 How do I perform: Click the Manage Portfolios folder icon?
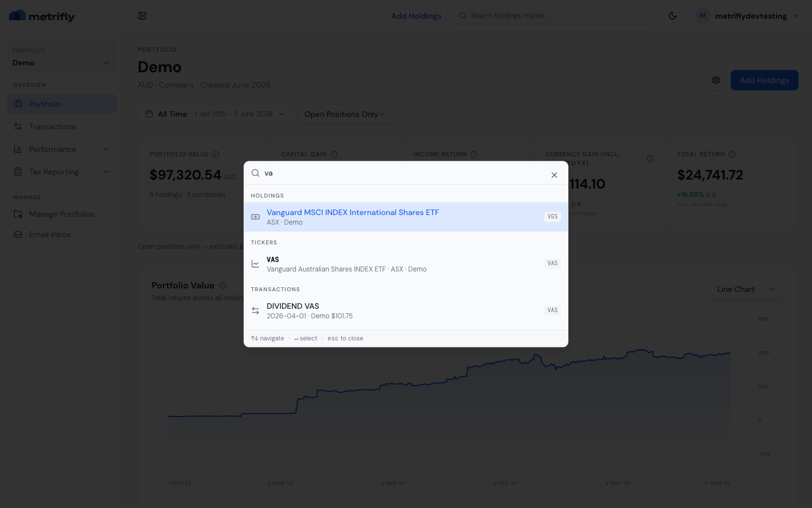click(18, 214)
